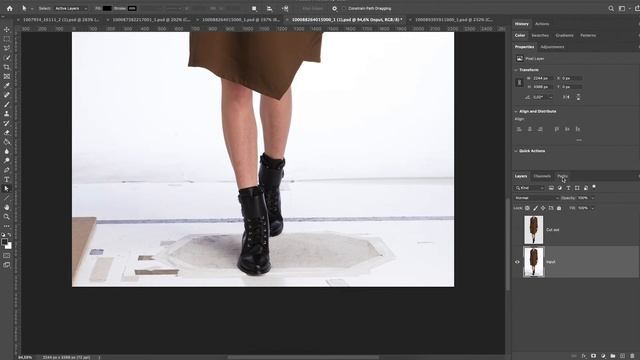Screen dimensions: 640x360
Task: Collapse the Align and Distribute section
Action: click(516, 111)
